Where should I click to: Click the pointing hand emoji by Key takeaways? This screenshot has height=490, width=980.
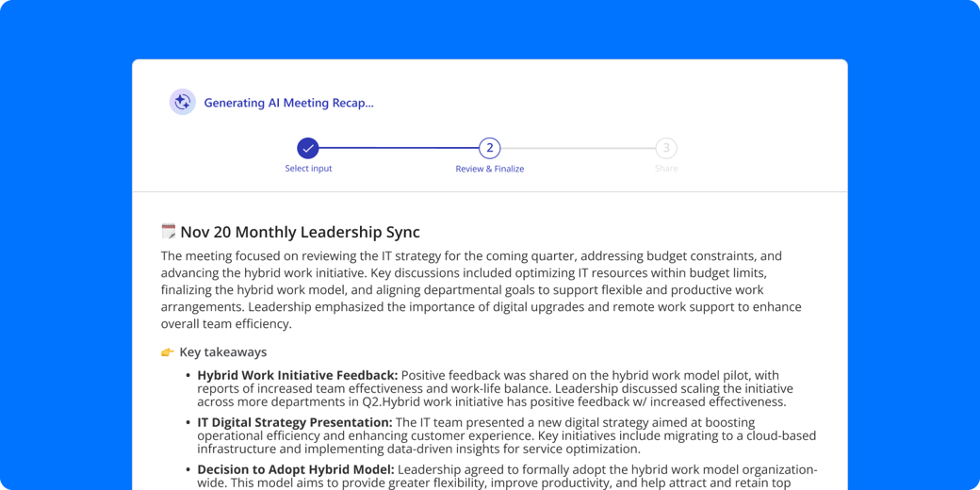point(168,351)
